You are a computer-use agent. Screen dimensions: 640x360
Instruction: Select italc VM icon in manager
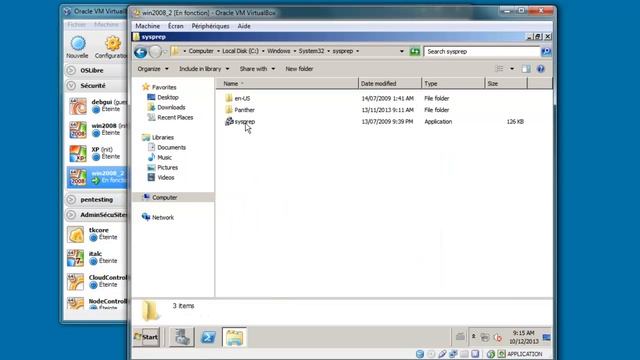[76, 258]
